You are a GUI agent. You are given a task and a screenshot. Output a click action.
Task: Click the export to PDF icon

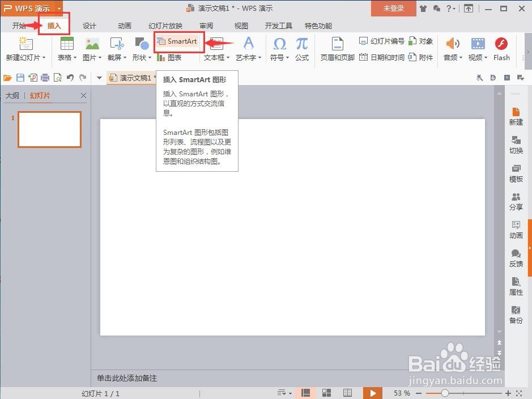33,78
